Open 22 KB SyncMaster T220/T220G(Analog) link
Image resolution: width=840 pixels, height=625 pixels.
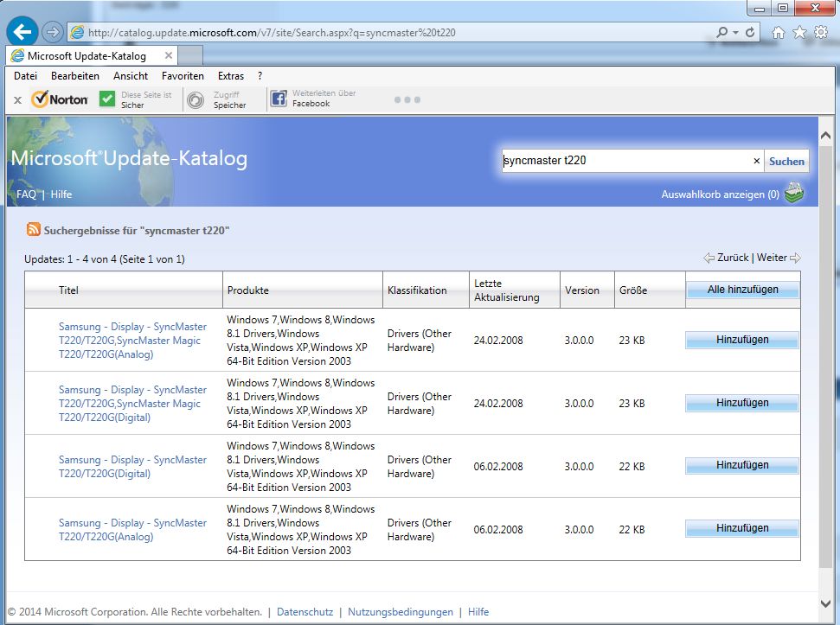tap(132, 530)
